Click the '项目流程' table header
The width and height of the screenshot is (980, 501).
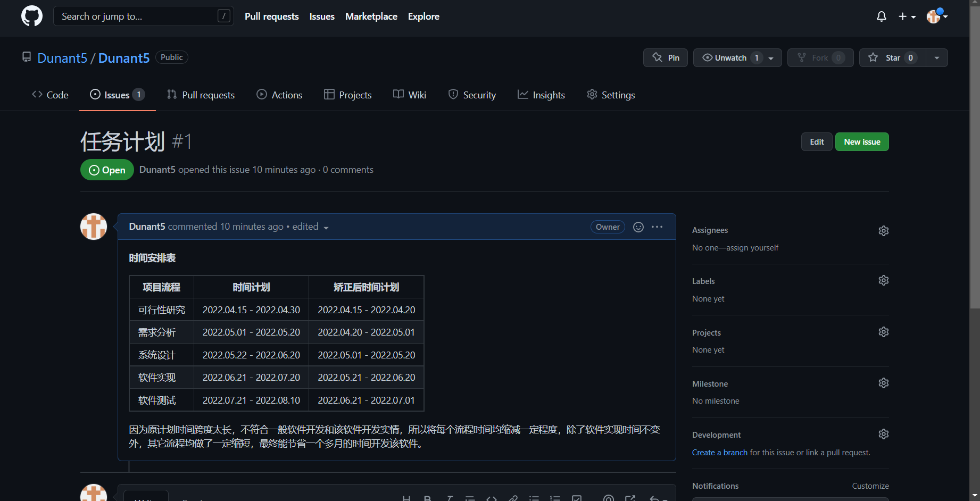point(162,287)
